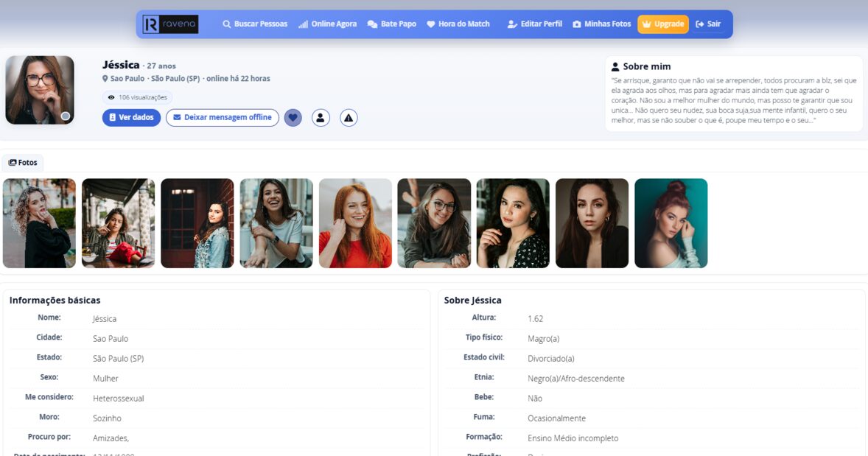Go to Online Agora page
Image resolution: width=868 pixels, height=456 pixels.
[x=327, y=24]
